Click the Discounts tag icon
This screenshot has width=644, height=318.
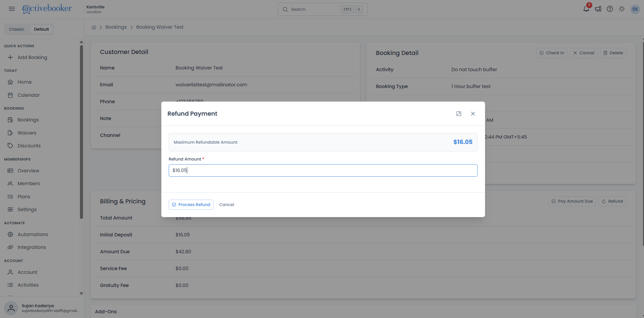[10, 146]
